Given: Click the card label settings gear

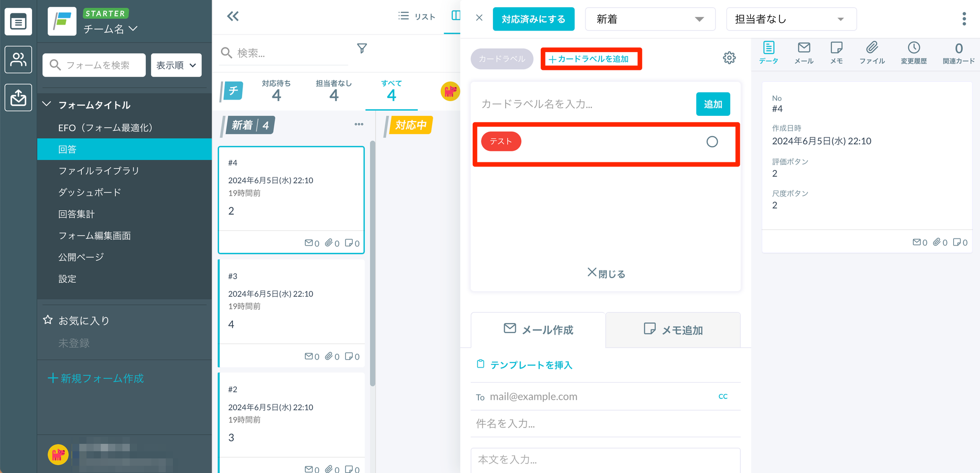Looking at the screenshot, I should (729, 58).
